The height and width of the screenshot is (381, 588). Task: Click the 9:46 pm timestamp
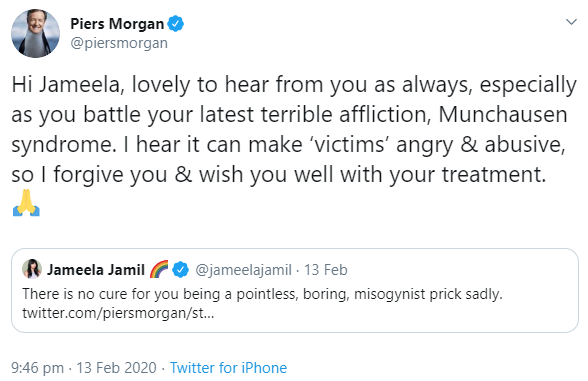[38, 368]
